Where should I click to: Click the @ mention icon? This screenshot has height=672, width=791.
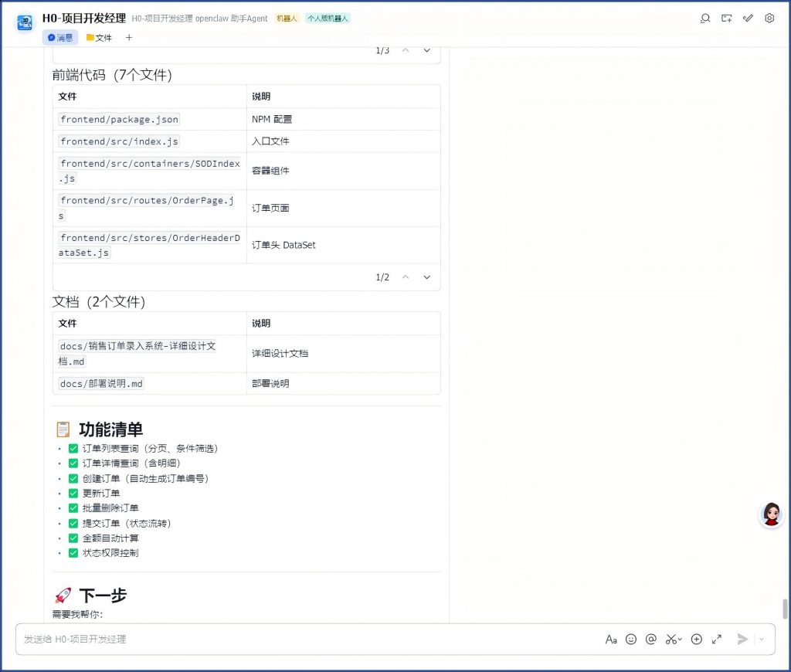(651, 640)
